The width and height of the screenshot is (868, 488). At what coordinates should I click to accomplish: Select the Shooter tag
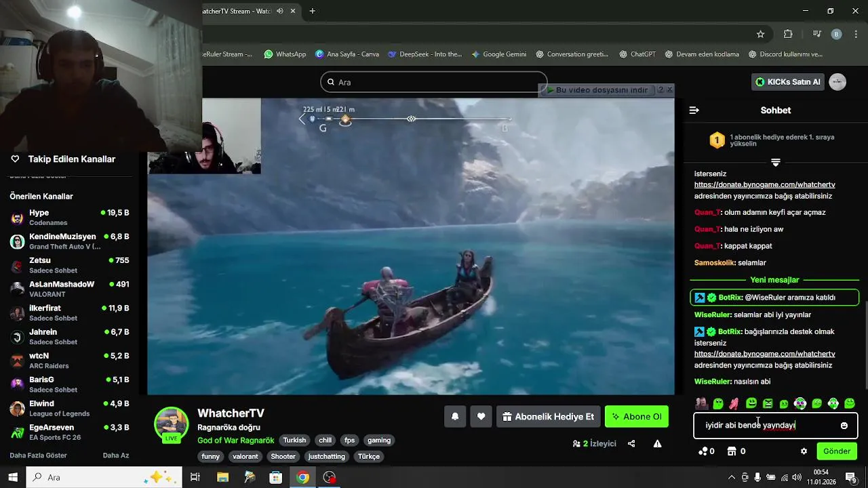tap(283, 457)
